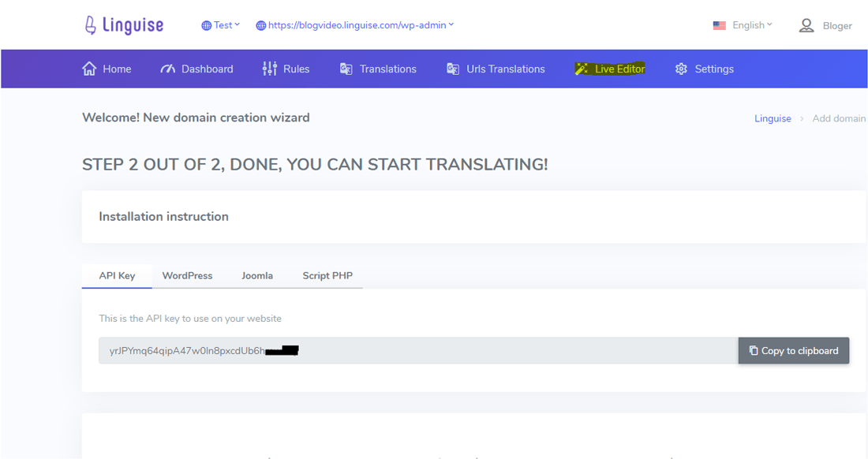
Task: Click the Settings gear icon
Action: (681, 69)
